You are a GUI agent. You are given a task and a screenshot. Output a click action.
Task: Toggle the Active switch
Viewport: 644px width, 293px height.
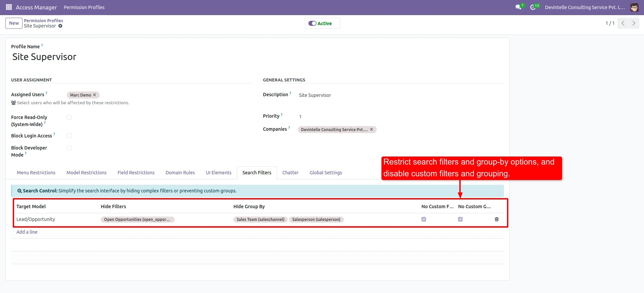(x=312, y=23)
